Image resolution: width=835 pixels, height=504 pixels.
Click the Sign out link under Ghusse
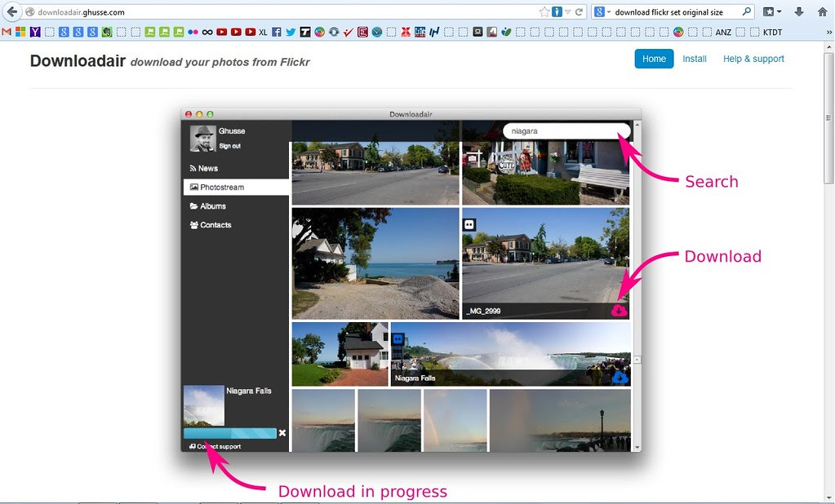pos(229,146)
